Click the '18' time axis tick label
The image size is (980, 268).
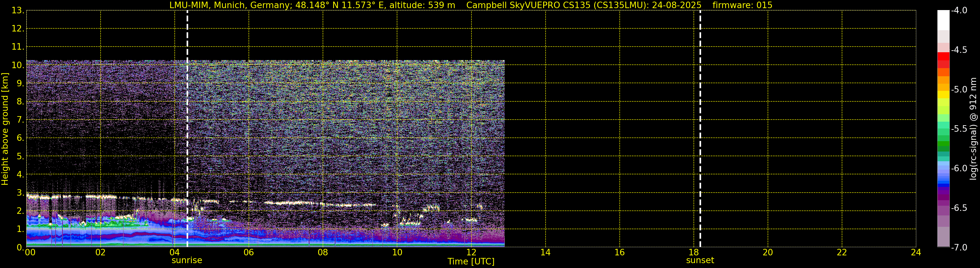coord(694,253)
